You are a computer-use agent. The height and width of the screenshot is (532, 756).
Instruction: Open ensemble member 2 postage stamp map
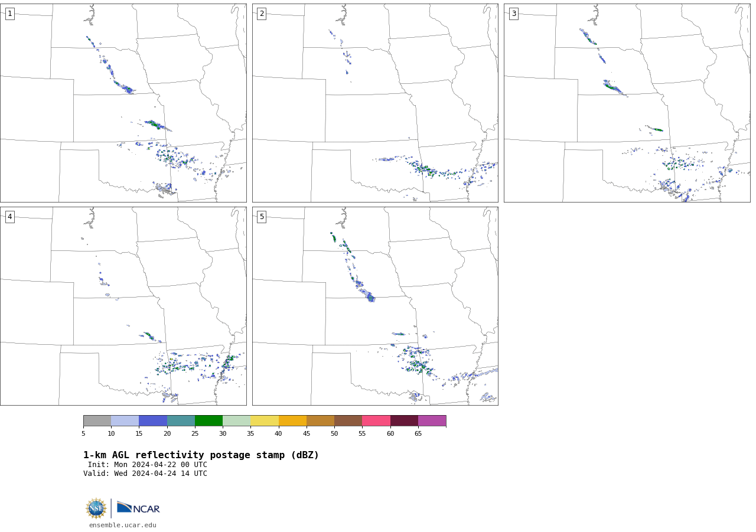point(375,103)
